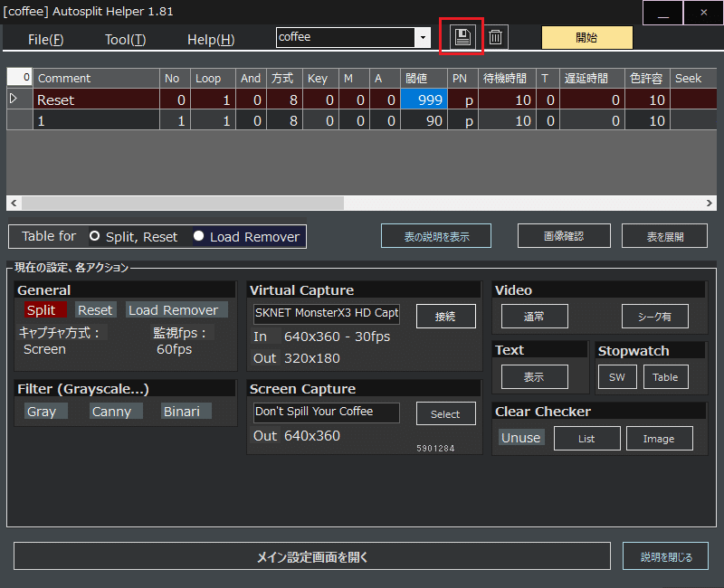
Task: Toggle the Split option in General
Action: click(46, 309)
